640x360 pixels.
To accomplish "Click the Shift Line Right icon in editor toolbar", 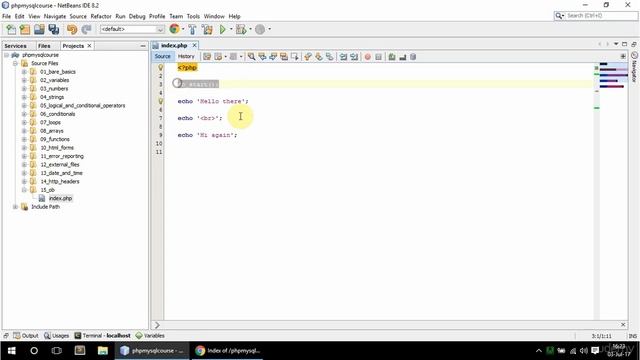I will tap(354, 57).
